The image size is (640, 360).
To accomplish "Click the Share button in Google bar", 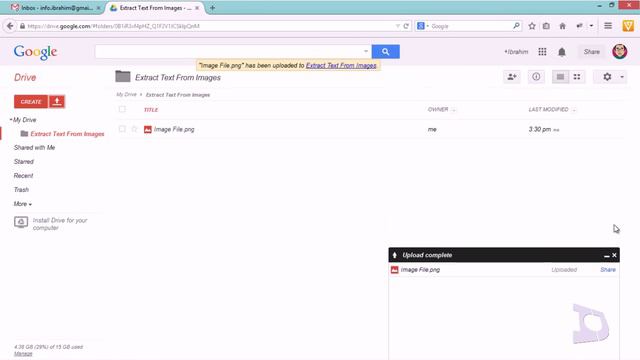I will click(591, 52).
